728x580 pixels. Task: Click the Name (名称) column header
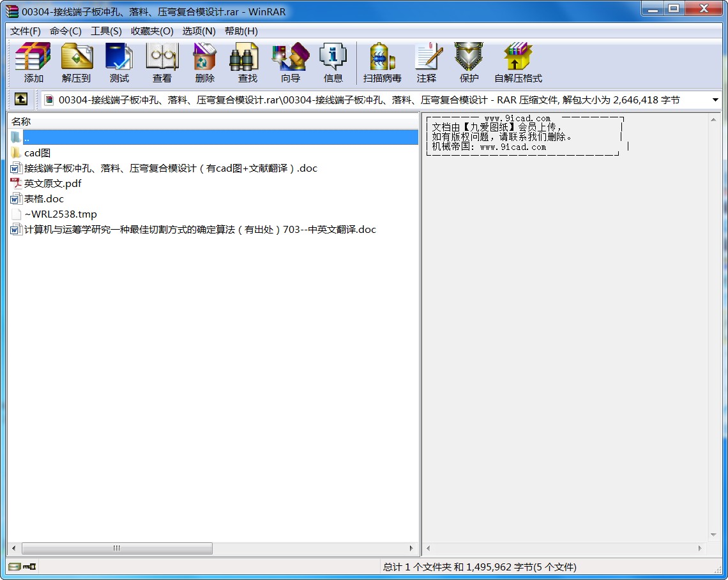tap(21, 121)
